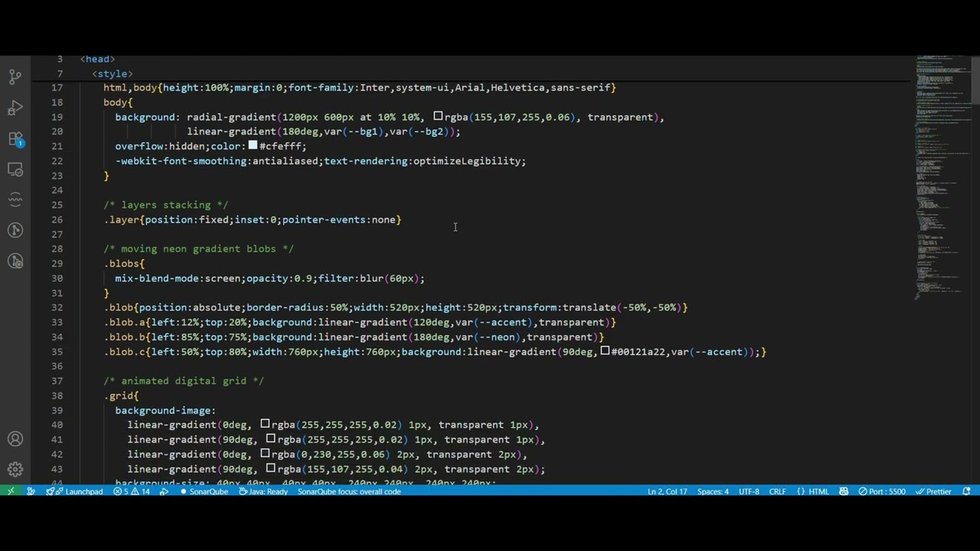Open the errors and warnings problems count
This screenshot has width=980, height=551.
click(x=132, y=491)
